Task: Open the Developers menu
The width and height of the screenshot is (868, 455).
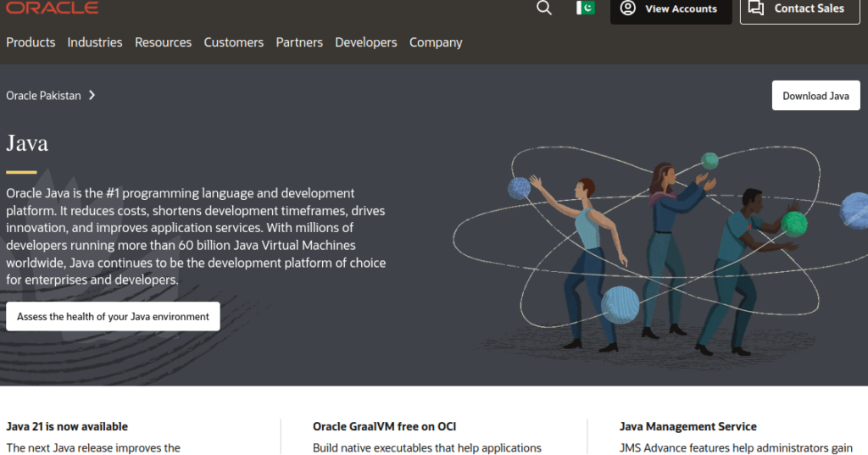Action: pos(366,42)
